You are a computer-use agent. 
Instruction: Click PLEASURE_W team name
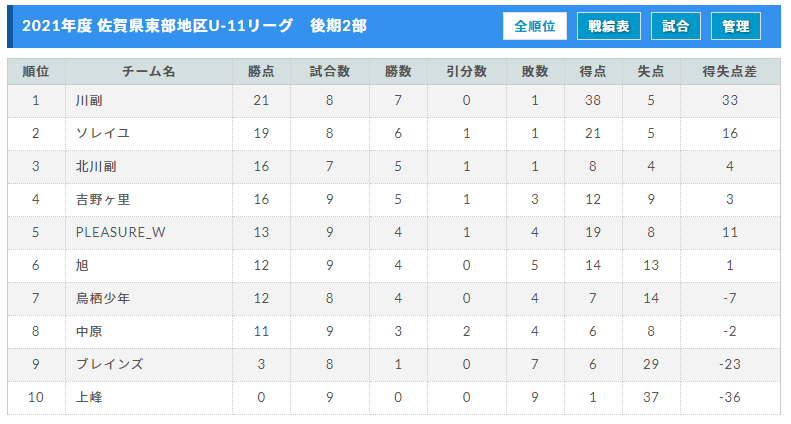(x=121, y=232)
